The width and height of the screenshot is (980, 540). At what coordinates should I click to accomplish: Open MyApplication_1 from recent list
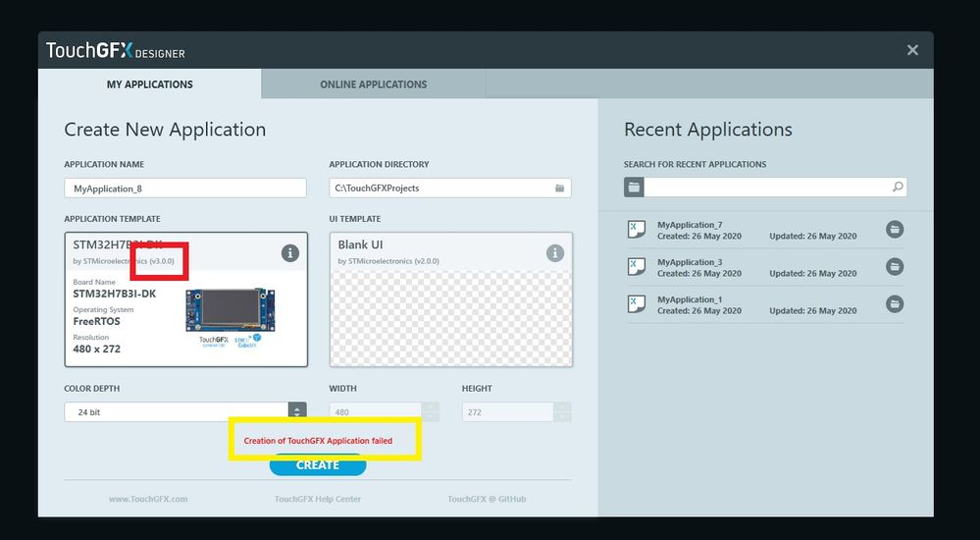click(x=765, y=304)
